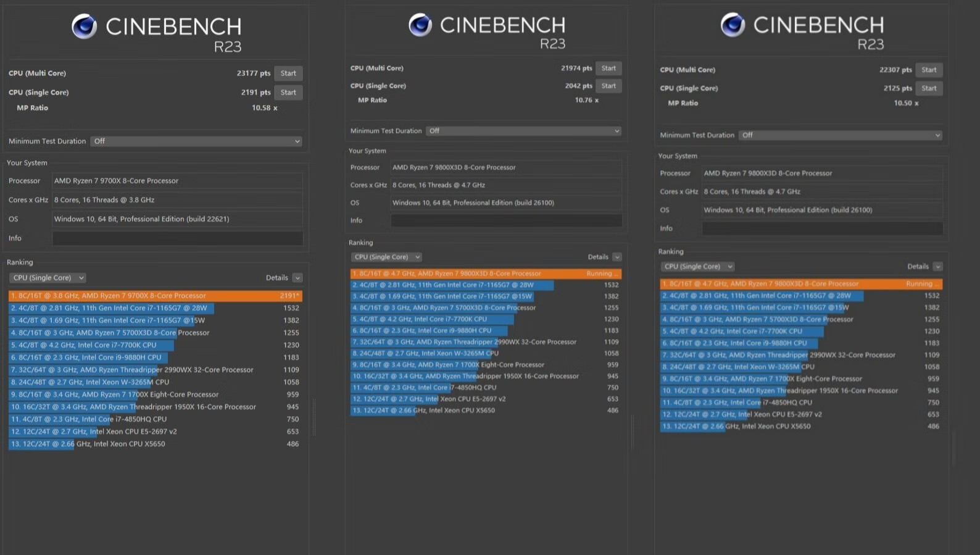Select Threadripper 1950X row in middle window

point(486,376)
